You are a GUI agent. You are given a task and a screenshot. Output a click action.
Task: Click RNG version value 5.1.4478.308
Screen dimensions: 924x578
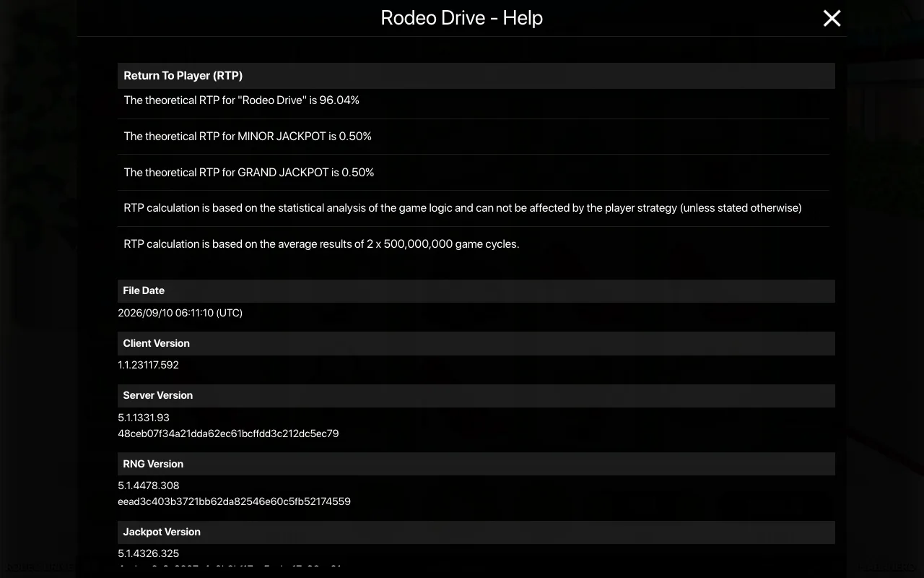[x=148, y=486]
